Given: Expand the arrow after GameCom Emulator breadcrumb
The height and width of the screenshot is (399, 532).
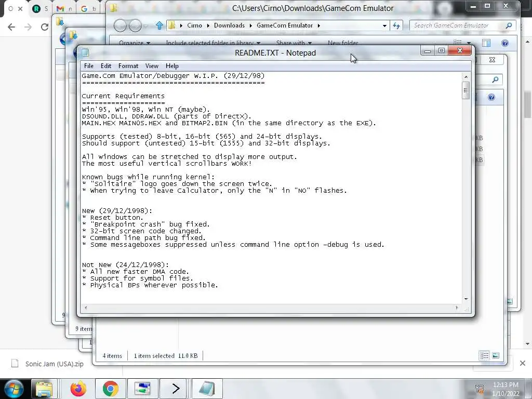Looking at the screenshot, I should [x=319, y=25].
